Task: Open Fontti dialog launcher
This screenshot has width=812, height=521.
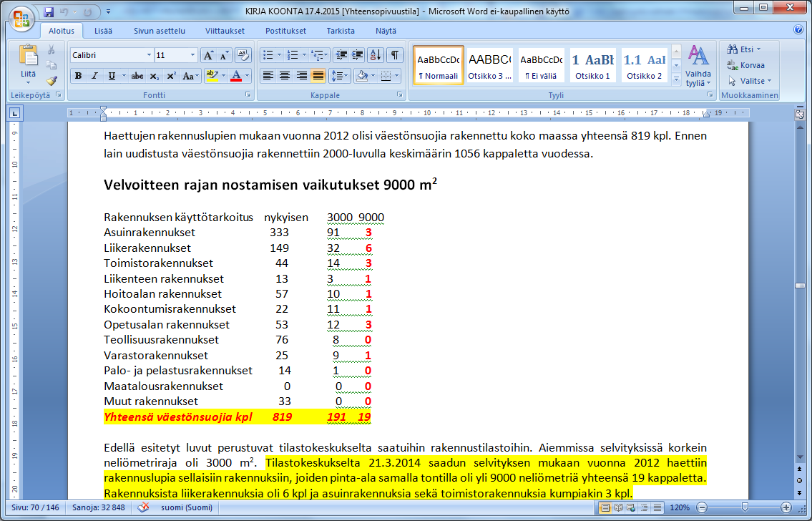Action: tap(248, 94)
